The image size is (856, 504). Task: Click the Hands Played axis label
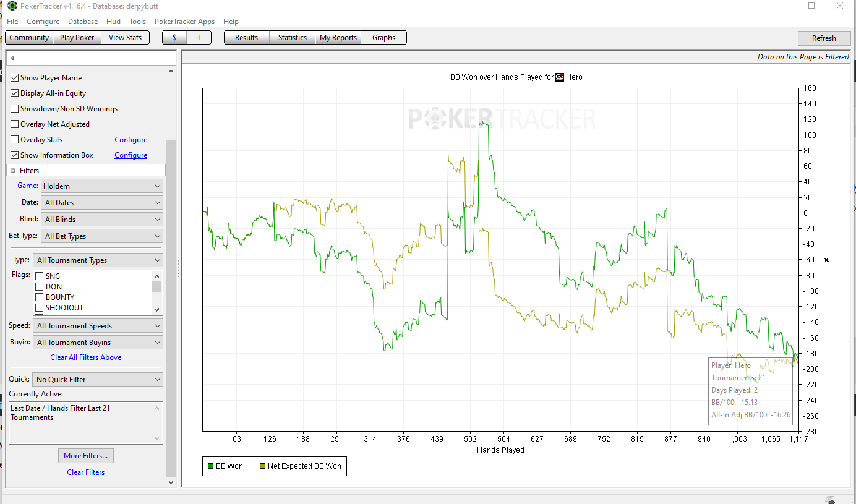[x=500, y=450]
